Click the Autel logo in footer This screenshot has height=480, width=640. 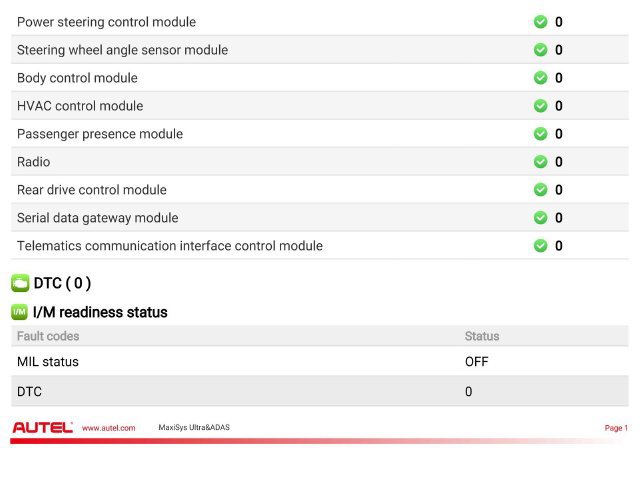[42, 427]
